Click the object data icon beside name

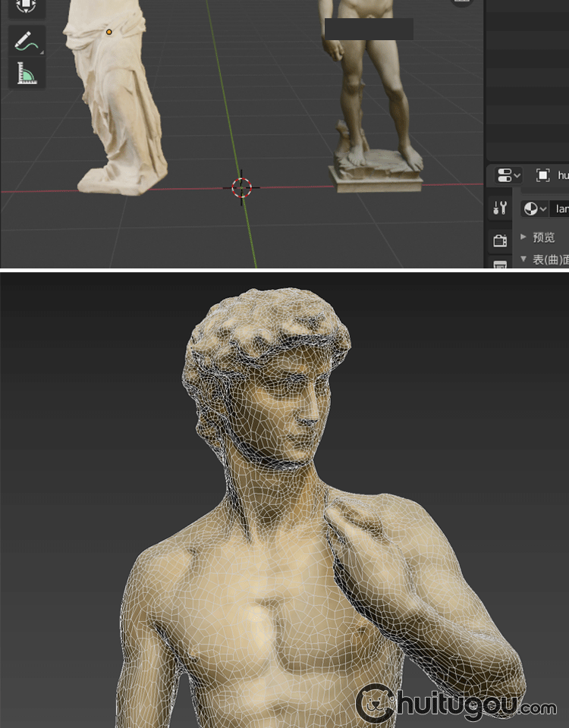(542, 175)
